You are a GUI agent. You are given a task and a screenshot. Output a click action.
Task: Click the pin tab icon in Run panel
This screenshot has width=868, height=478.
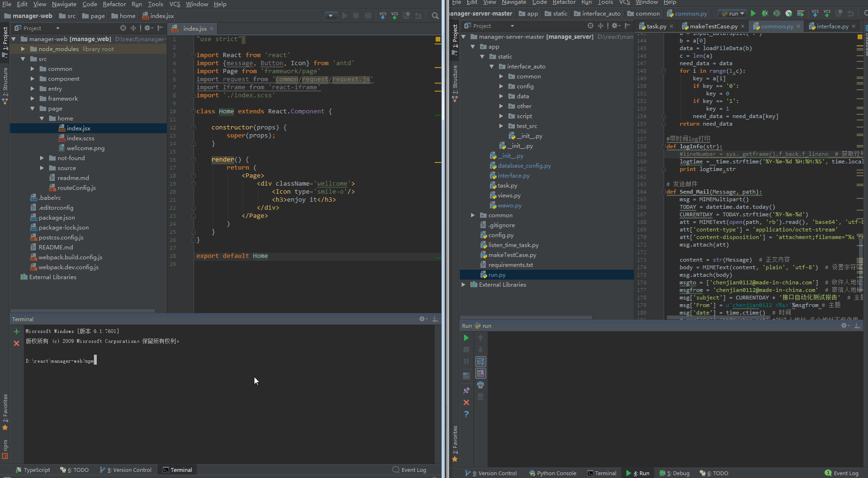click(x=466, y=391)
